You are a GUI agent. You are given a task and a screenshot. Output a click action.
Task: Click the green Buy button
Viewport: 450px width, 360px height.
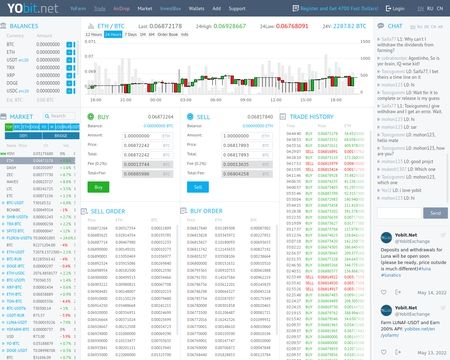tap(98, 187)
